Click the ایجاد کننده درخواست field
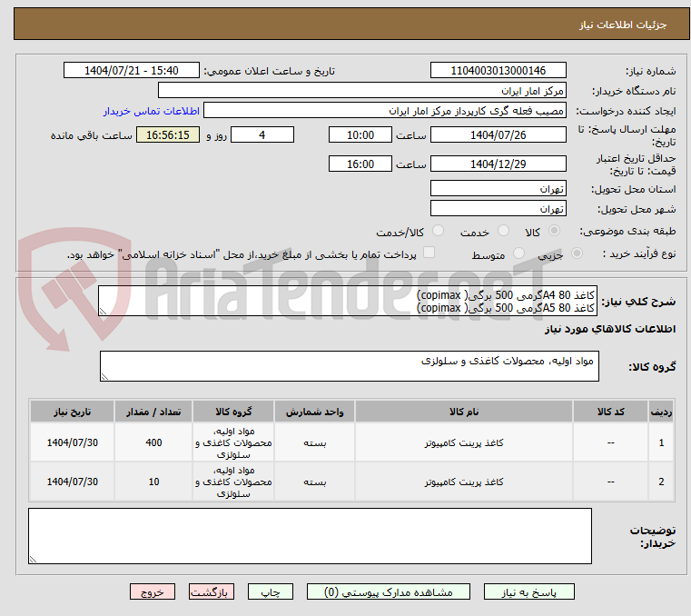Image resolution: width=691 pixels, height=616 pixels. 385,111
